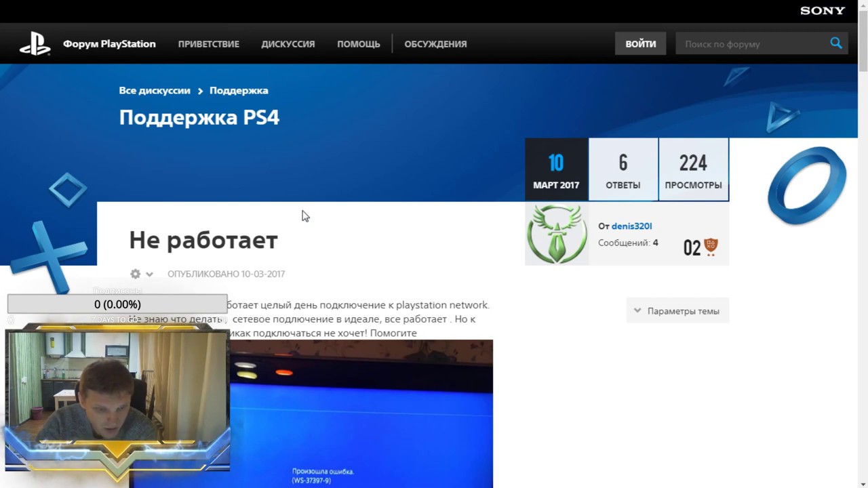Click the PlayStation logo icon

pyautogui.click(x=35, y=44)
